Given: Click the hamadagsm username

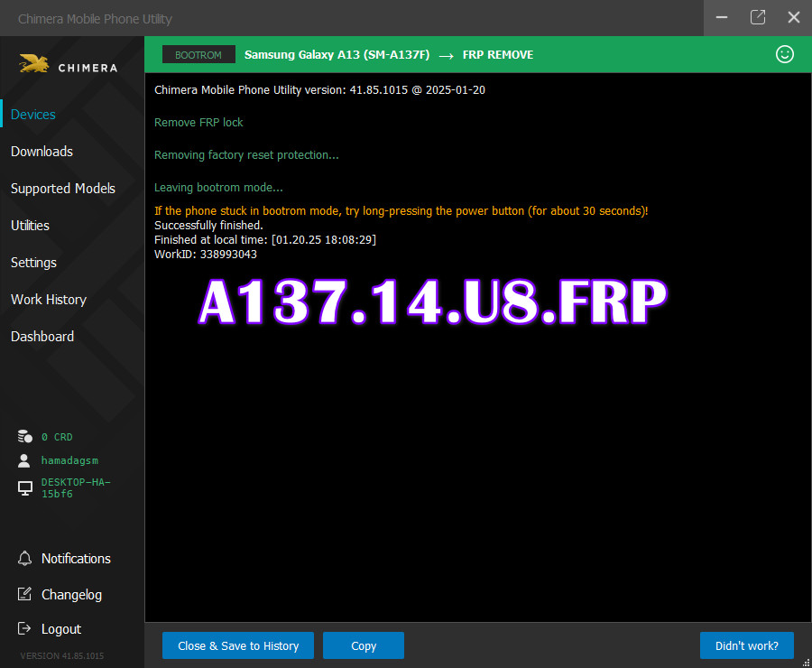Looking at the screenshot, I should (x=69, y=460).
